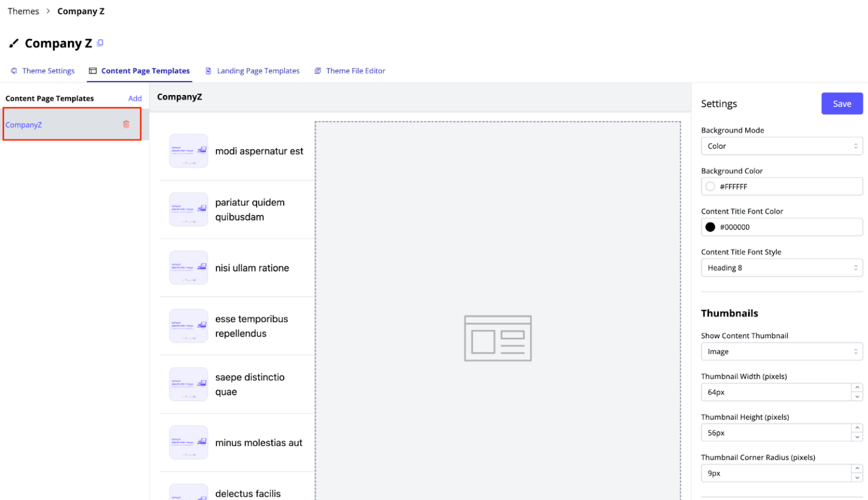Click the duplicate icon next to Company Z heading
This screenshot has height=500, width=868.
coord(101,43)
